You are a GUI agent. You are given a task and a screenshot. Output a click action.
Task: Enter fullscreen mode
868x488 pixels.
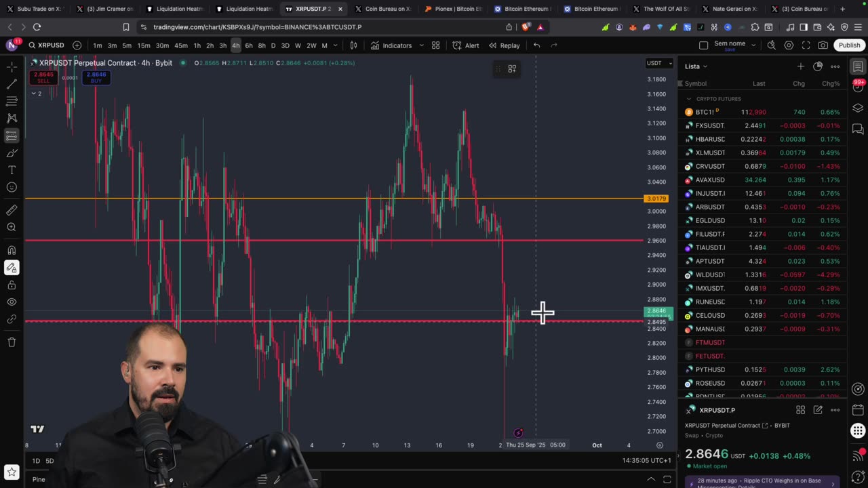[x=806, y=45]
